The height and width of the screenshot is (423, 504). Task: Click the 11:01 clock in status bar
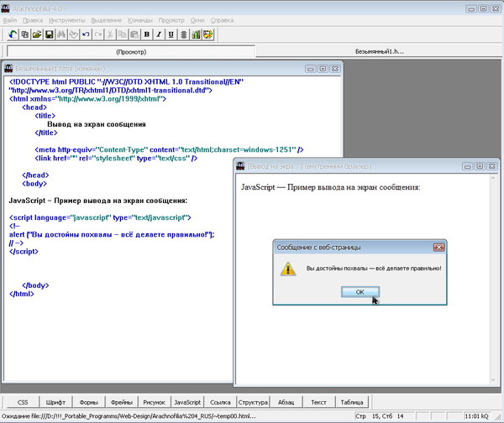point(476,416)
